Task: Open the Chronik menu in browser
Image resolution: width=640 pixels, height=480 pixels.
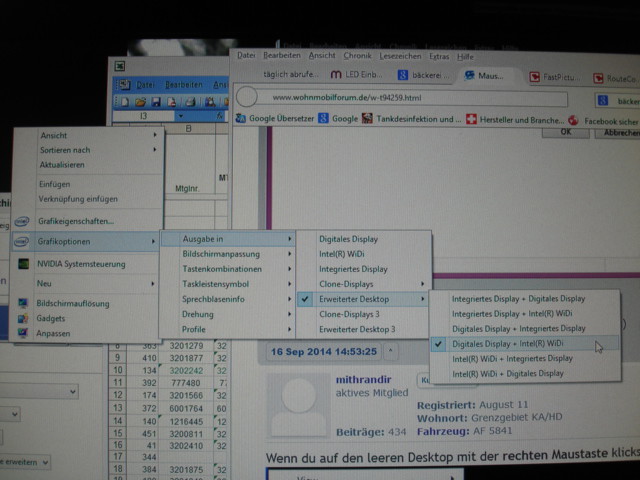Action: [359, 56]
